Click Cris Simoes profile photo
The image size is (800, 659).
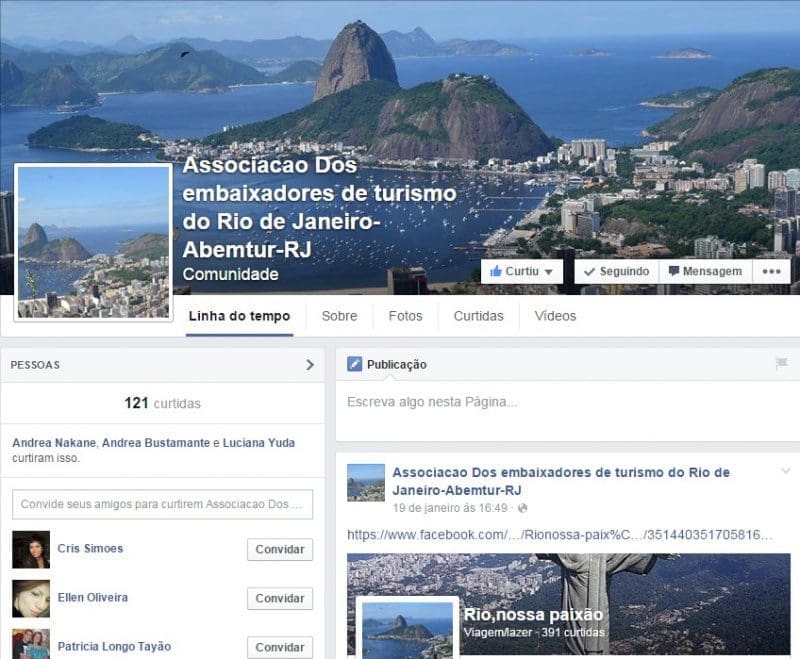pos(31,550)
